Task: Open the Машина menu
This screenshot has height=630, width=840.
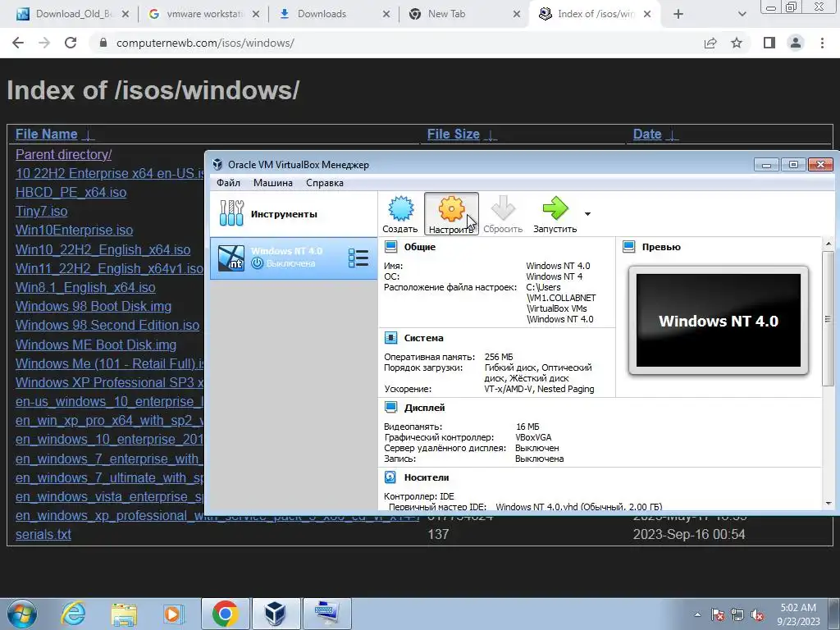Action: (272, 183)
